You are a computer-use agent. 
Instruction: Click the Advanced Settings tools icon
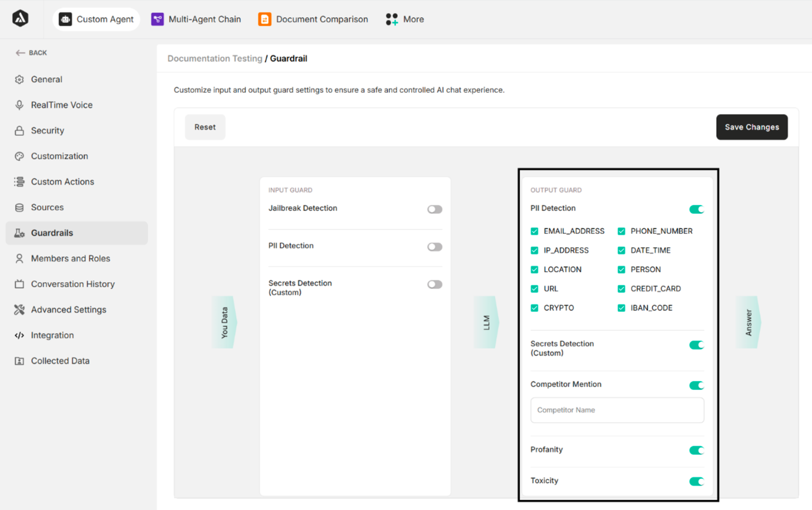[x=19, y=310]
